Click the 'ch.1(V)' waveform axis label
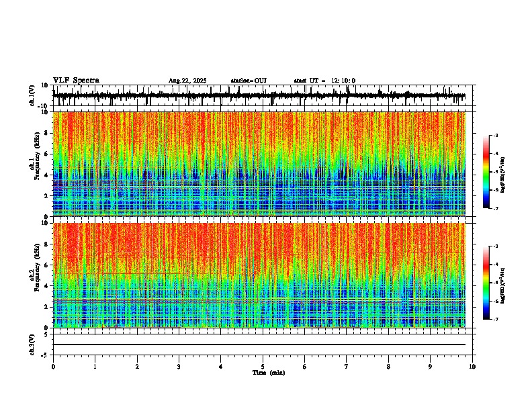Image resolution: width=532 pixels, height=411 pixels. [32, 95]
